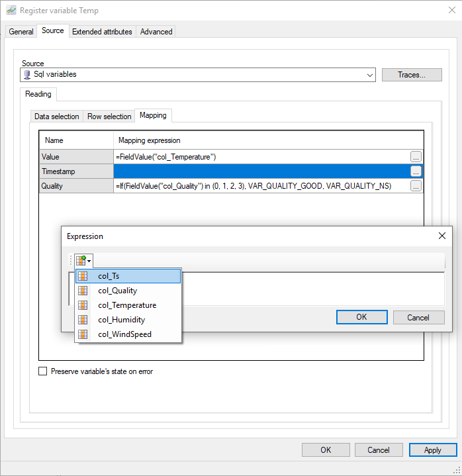The image size is (462, 476).
Task: Open expression editor for Value row
Action: click(416, 157)
